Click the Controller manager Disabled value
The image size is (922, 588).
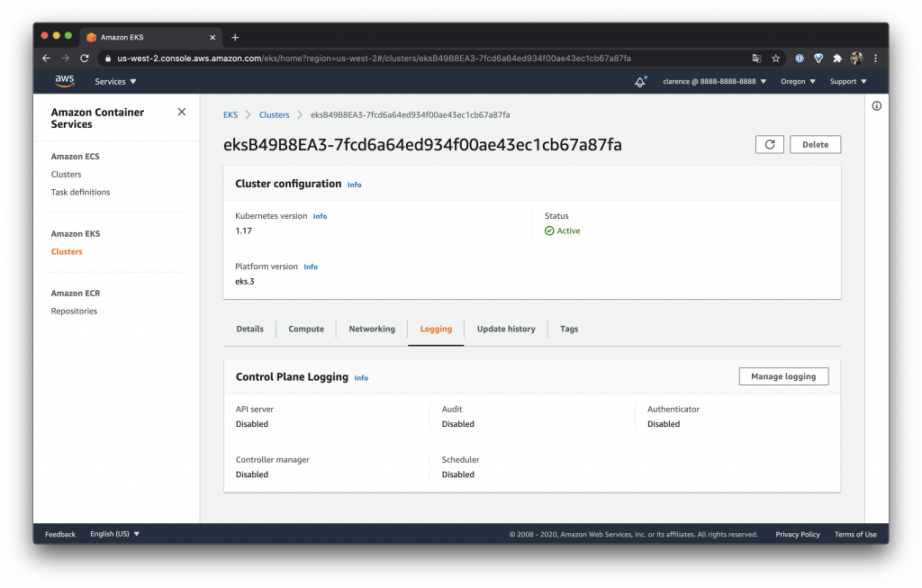[x=252, y=475]
